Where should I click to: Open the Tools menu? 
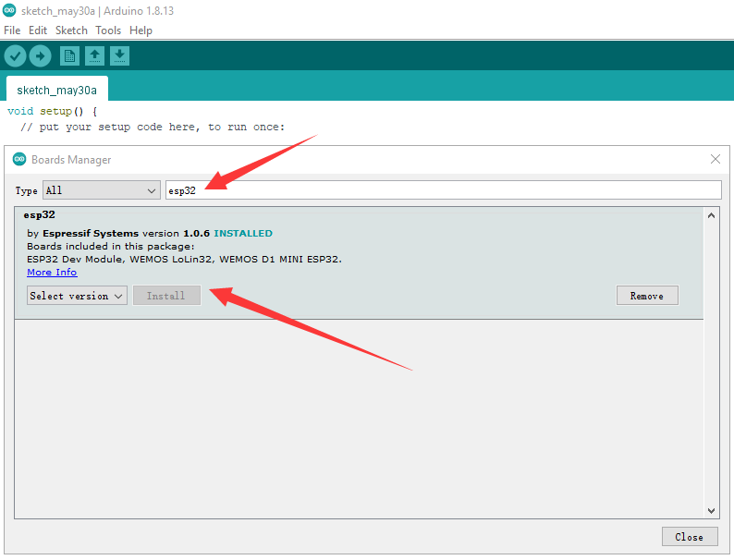pyautogui.click(x=108, y=30)
